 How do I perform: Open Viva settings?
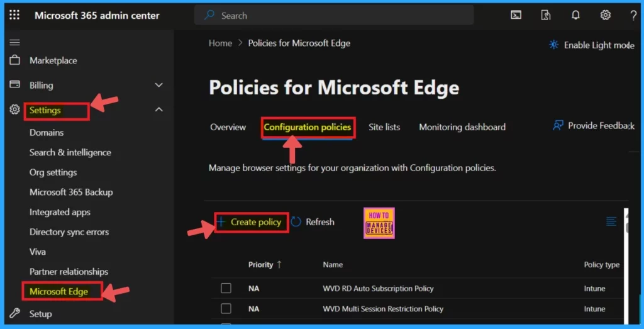(x=37, y=252)
